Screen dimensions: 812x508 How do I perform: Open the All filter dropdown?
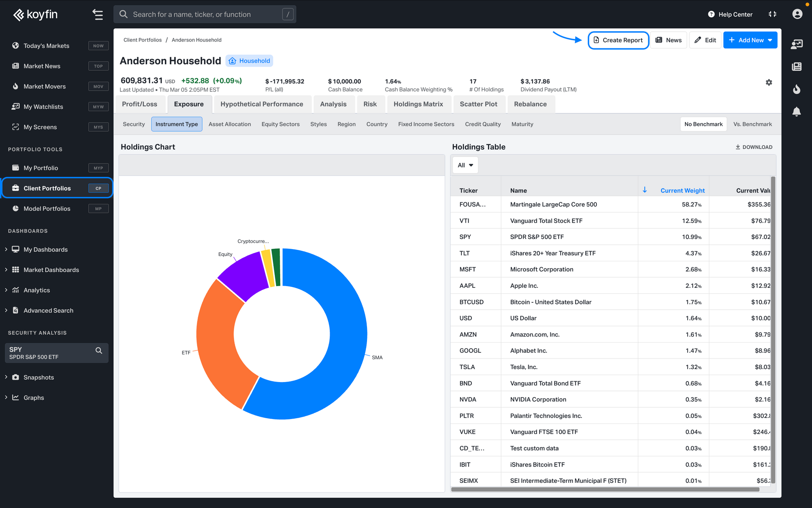[465, 165]
